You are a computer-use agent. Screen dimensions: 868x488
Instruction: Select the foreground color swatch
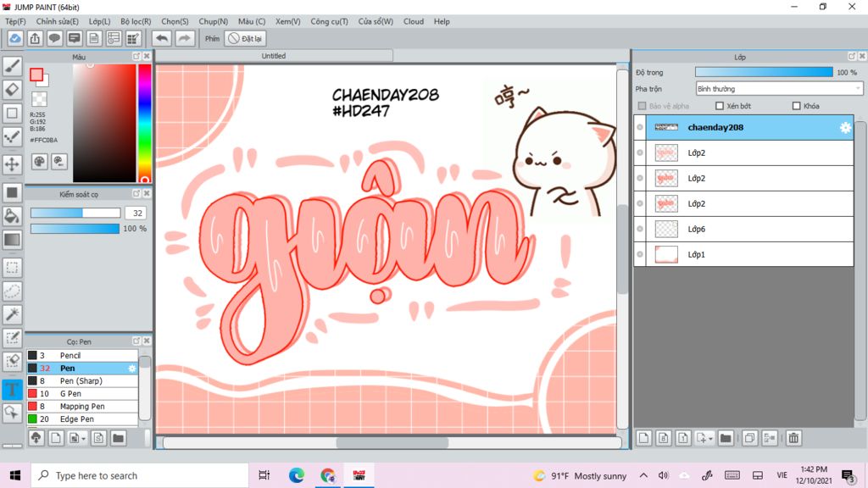36,75
